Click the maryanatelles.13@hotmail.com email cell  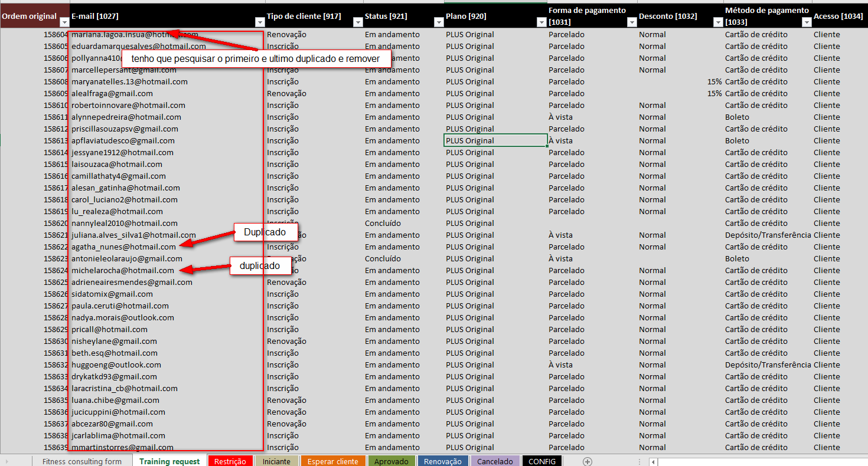(167, 81)
